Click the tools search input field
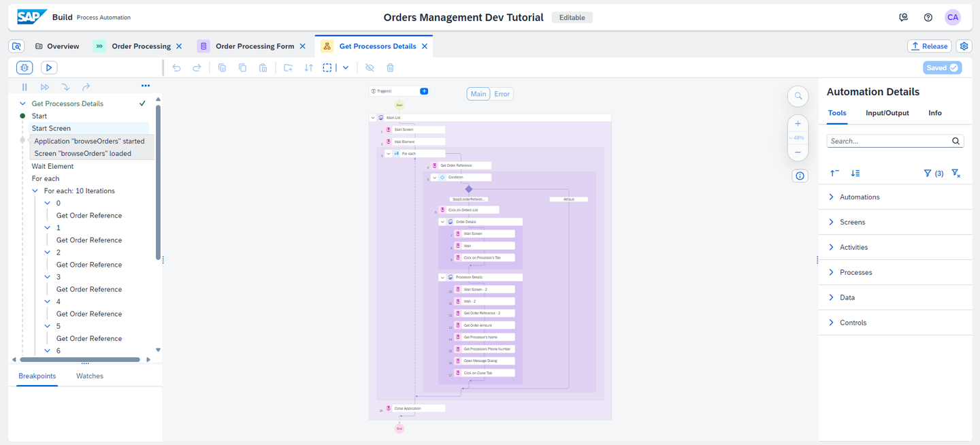 895,141
